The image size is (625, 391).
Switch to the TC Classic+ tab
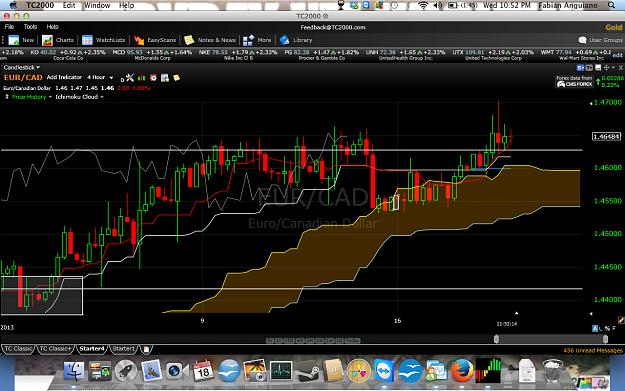(x=55, y=349)
